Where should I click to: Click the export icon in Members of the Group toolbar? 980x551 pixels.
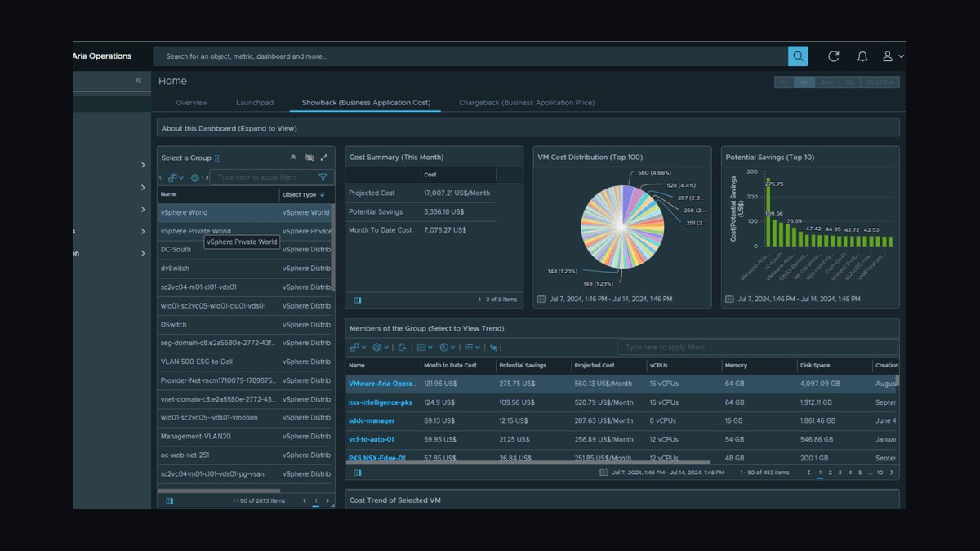coord(402,347)
